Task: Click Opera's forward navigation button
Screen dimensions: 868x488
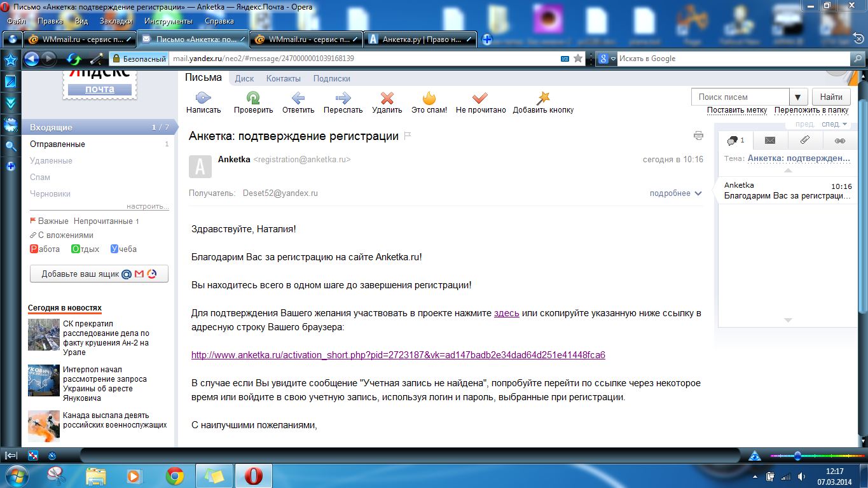Action: point(48,59)
